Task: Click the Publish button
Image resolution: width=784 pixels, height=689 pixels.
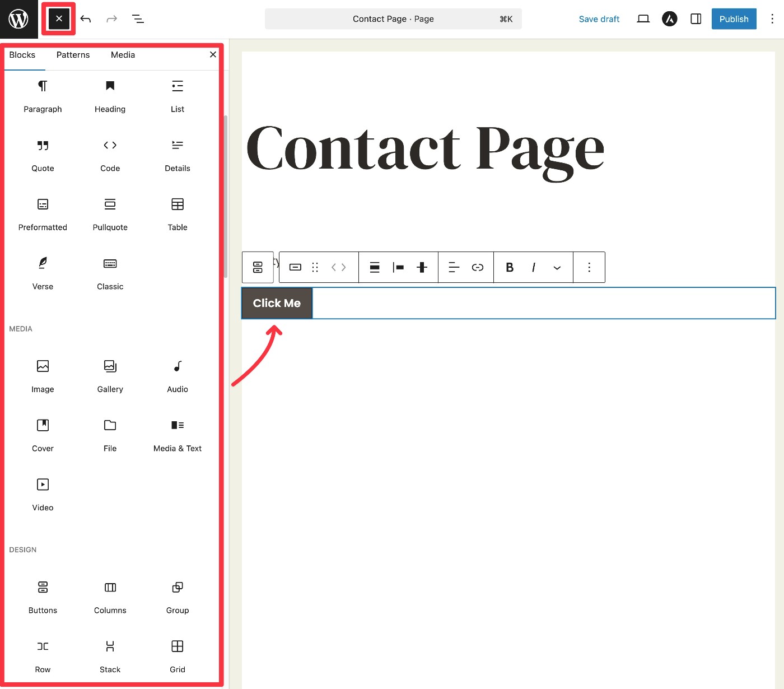Action: pyautogui.click(x=733, y=19)
